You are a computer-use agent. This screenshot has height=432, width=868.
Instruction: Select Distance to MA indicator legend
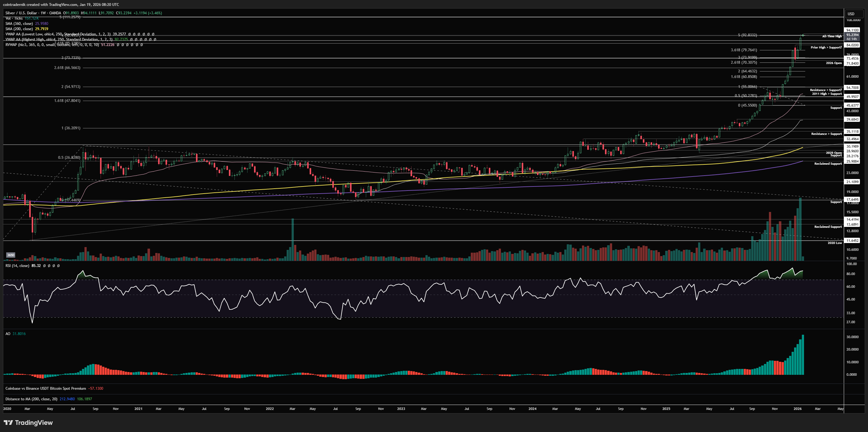(31, 399)
